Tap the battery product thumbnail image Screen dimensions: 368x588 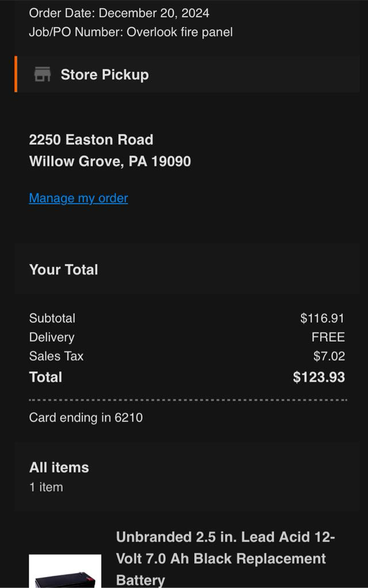tap(65, 572)
